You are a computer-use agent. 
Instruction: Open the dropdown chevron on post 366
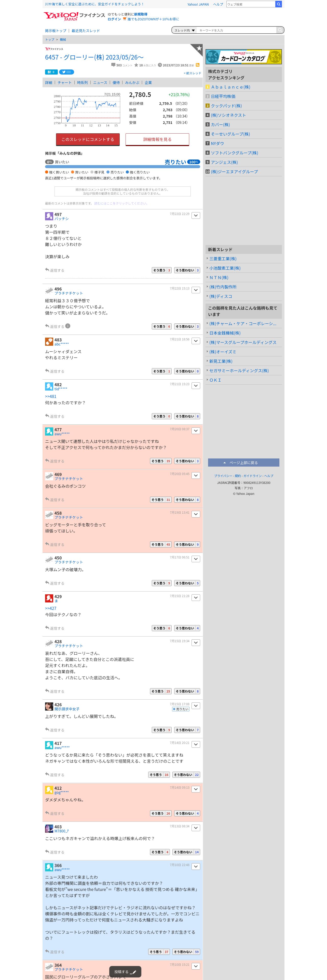click(x=196, y=867)
